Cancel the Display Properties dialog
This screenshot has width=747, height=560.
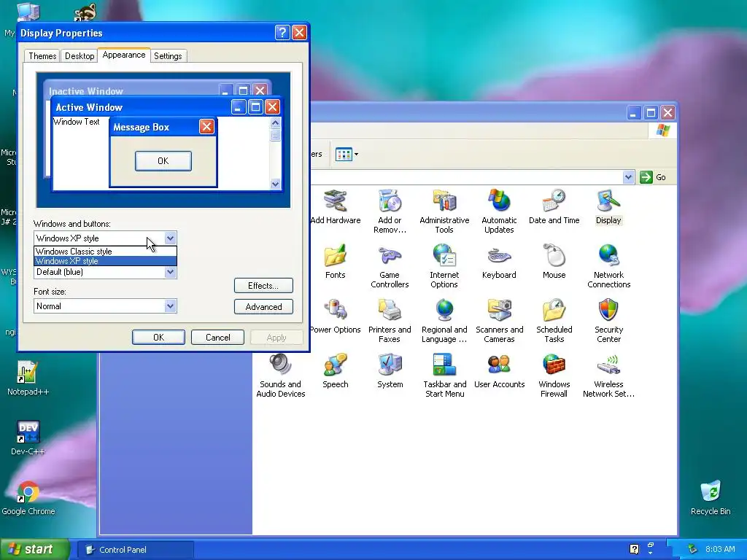217,337
